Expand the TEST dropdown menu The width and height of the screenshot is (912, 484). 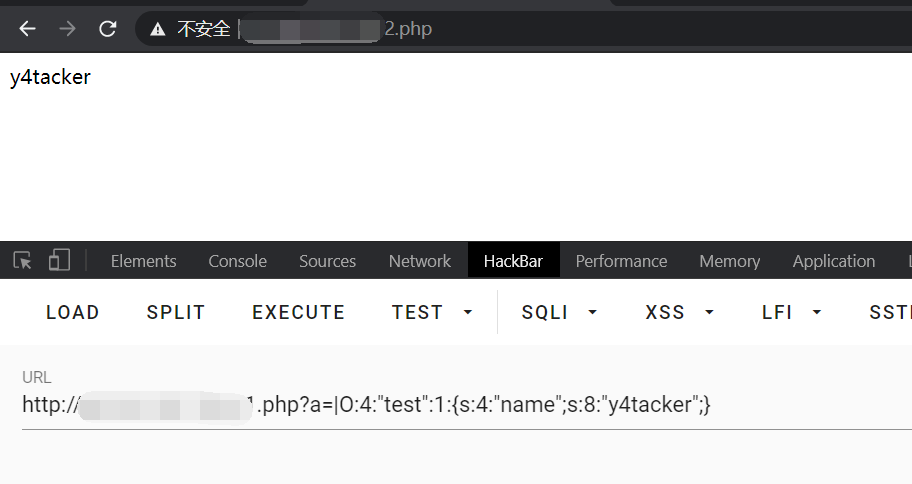432,312
